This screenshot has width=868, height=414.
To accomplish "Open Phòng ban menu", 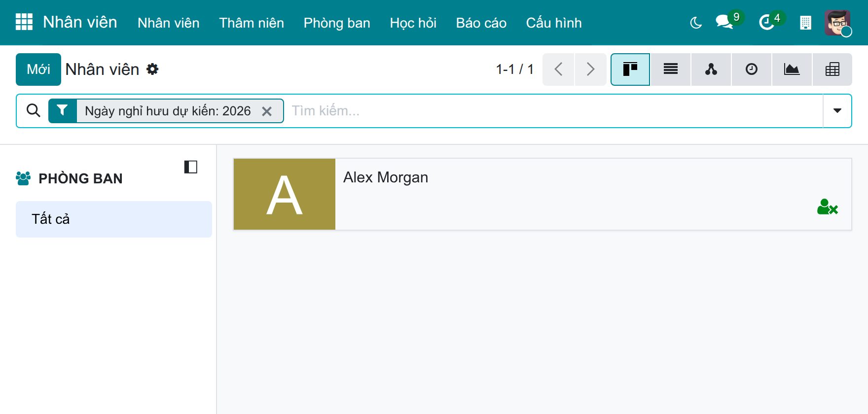I will 337,23.
